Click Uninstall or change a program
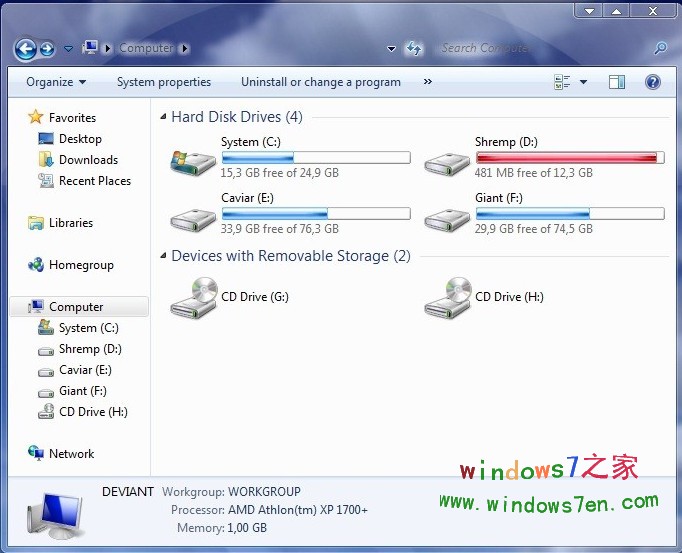The height and width of the screenshot is (553, 682). [x=320, y=82]
